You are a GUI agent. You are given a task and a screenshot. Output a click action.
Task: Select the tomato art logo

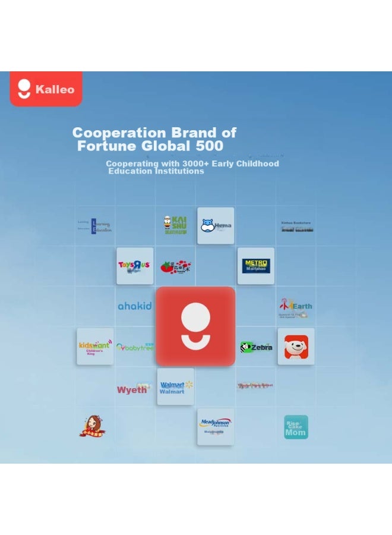coord(176,267)
